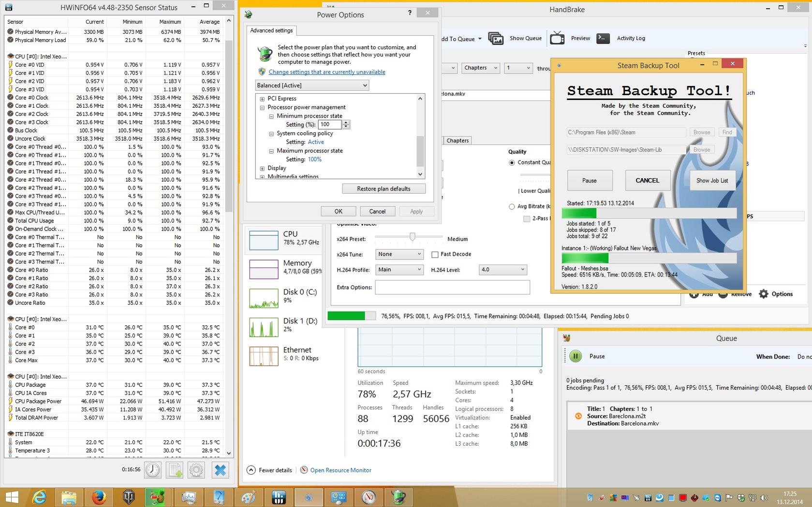The image size is (812, 507).
Task: Click Show Job List button
Action: pyautogui.click(x=712, y=180)
